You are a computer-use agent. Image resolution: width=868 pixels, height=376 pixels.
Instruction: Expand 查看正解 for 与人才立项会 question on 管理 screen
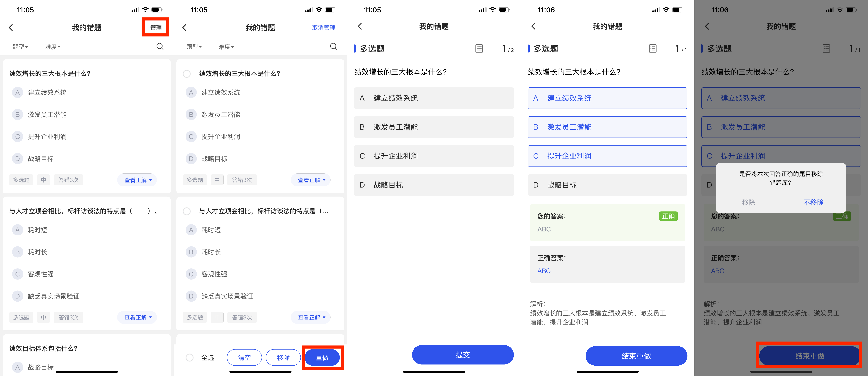[137, 317]
